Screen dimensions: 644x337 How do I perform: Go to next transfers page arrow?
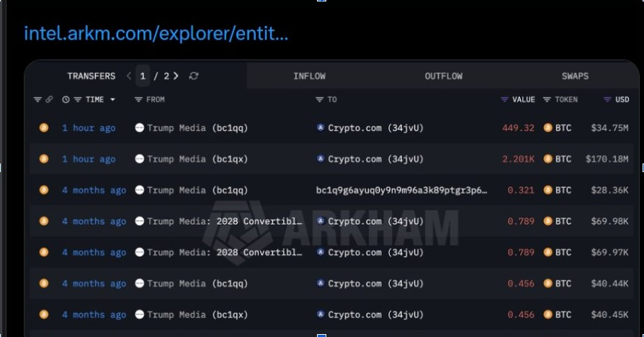coord(176,76)
